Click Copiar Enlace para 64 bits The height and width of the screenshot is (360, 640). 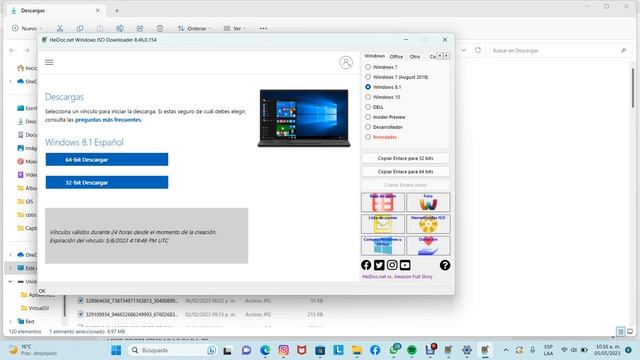point(405,171)
